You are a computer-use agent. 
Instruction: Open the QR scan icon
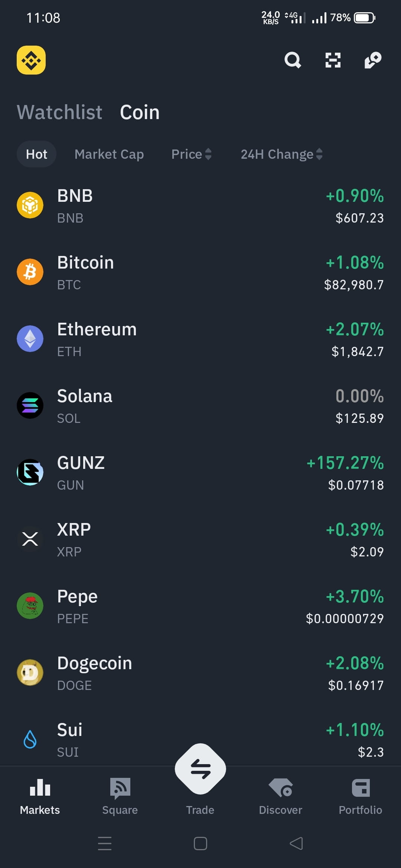(333, 60)
